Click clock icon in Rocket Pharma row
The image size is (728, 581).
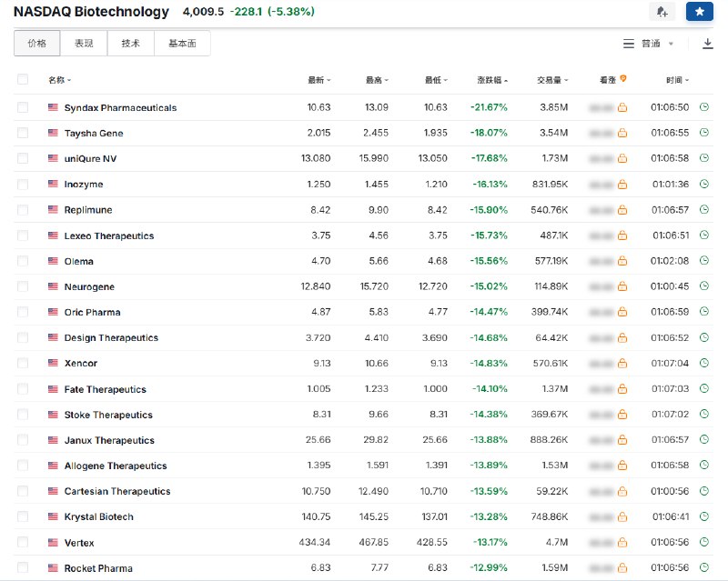point(703,567)
